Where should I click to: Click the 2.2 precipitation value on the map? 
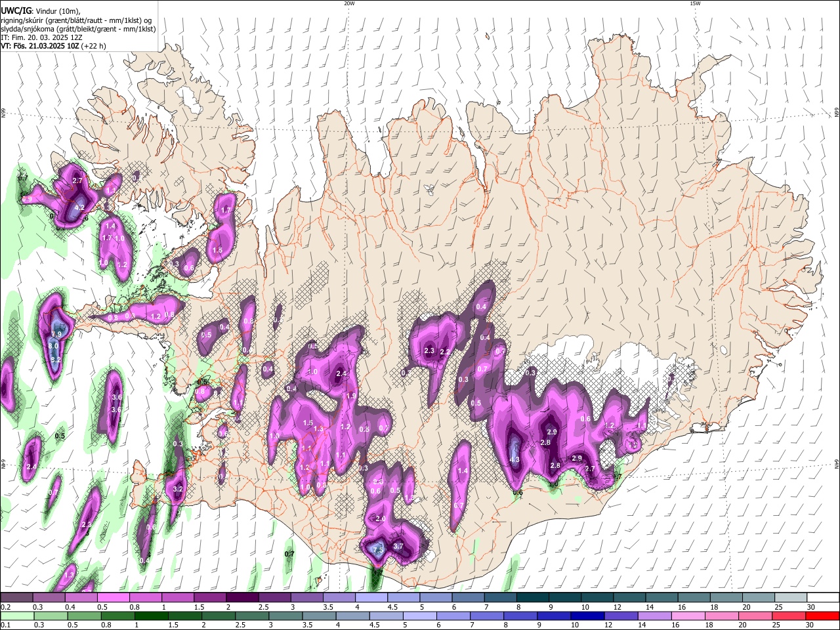[444, 352]
